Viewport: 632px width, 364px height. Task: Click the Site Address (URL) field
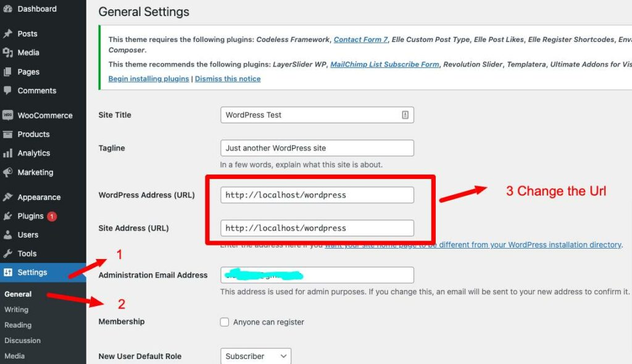tap(317, 228)
